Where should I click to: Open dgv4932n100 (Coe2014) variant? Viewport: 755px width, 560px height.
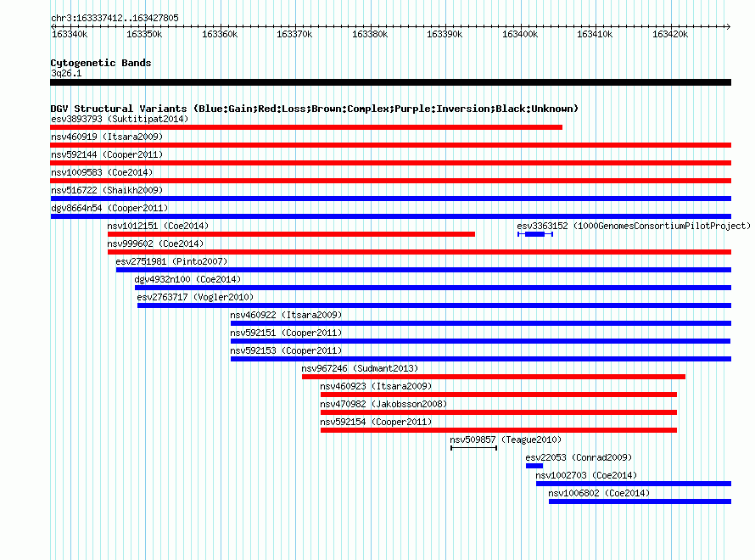(x=187, y=279)
